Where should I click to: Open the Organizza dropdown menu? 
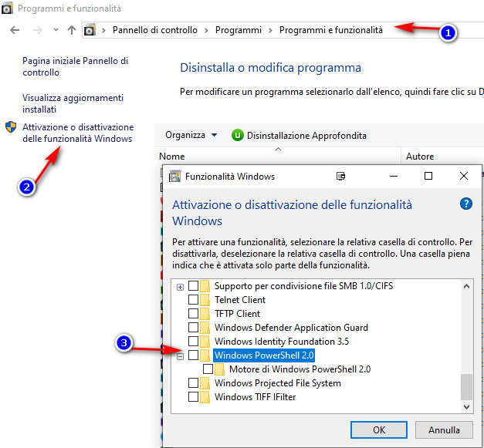pyautogui.click(x=191, y=135)
